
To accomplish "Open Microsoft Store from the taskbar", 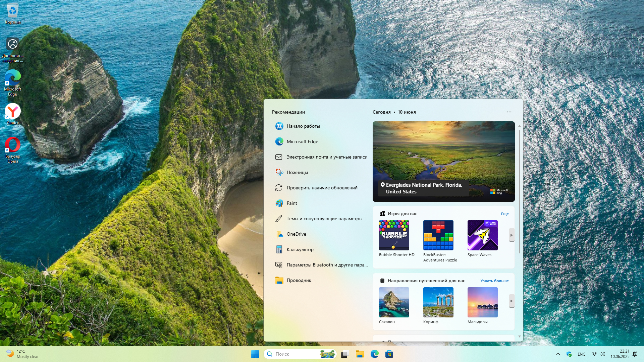I will (389, 354).
